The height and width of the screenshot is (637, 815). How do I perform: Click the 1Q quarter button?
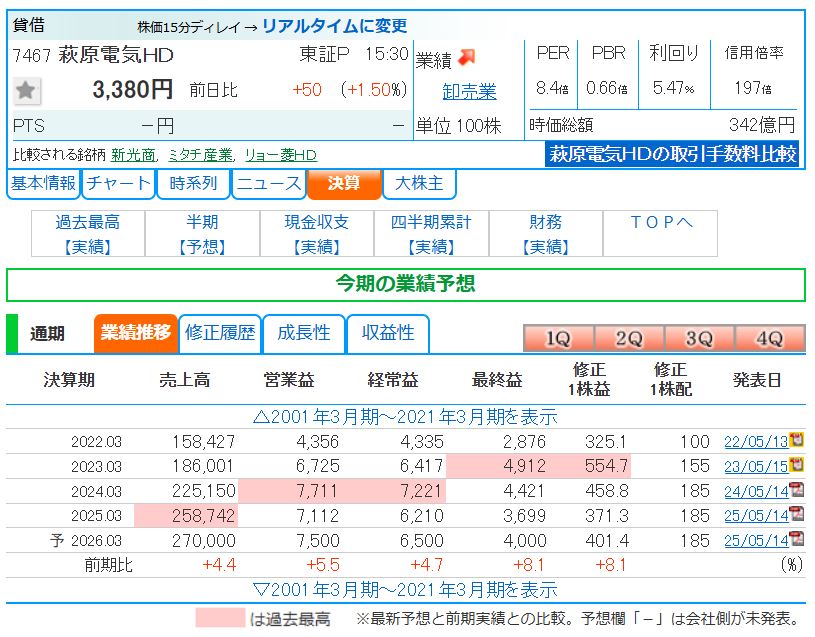point(558,338)
